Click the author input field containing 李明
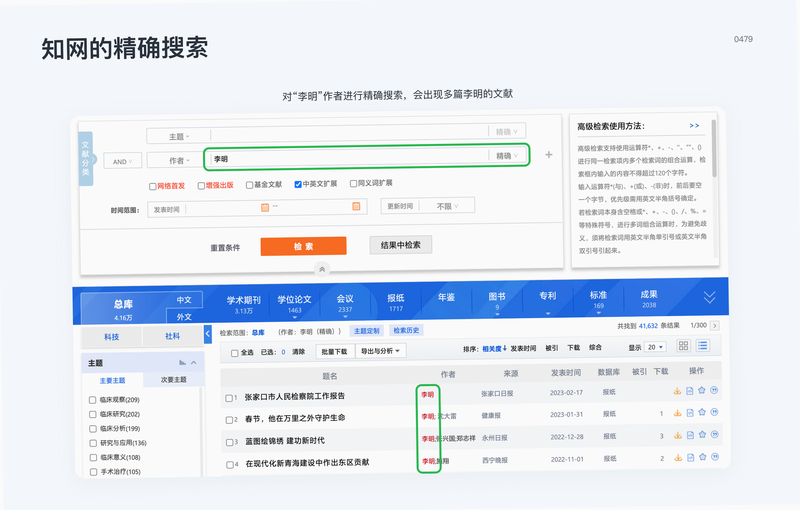This screenshot has width=800, height=510. (x=349, y=157)
